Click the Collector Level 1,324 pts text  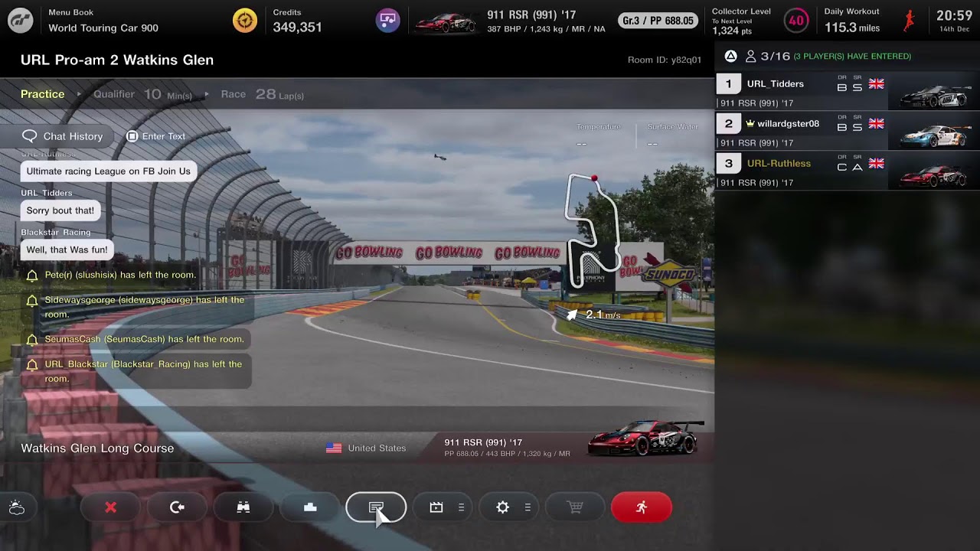point(732,31)
